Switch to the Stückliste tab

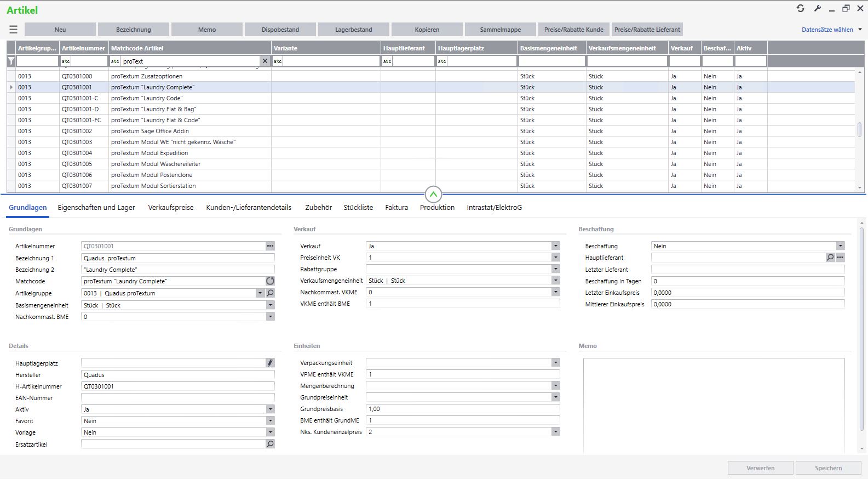(x=358, y=208)
